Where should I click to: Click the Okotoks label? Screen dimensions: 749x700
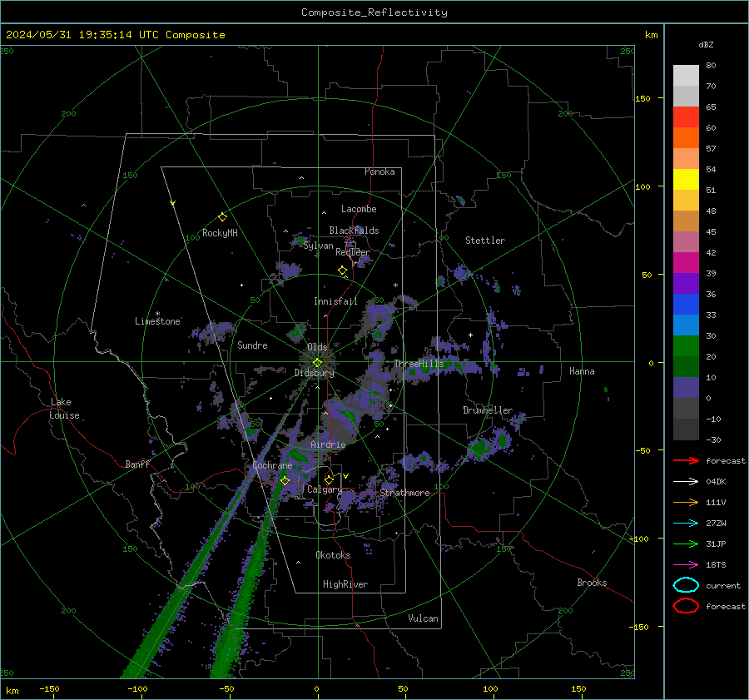click(x=333, y=555)
